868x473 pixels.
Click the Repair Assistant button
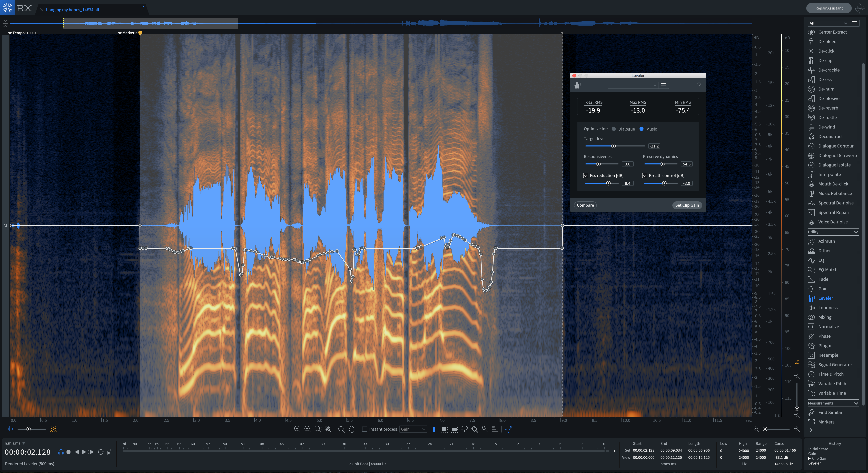pyautogui.click(x=829, y=8)
